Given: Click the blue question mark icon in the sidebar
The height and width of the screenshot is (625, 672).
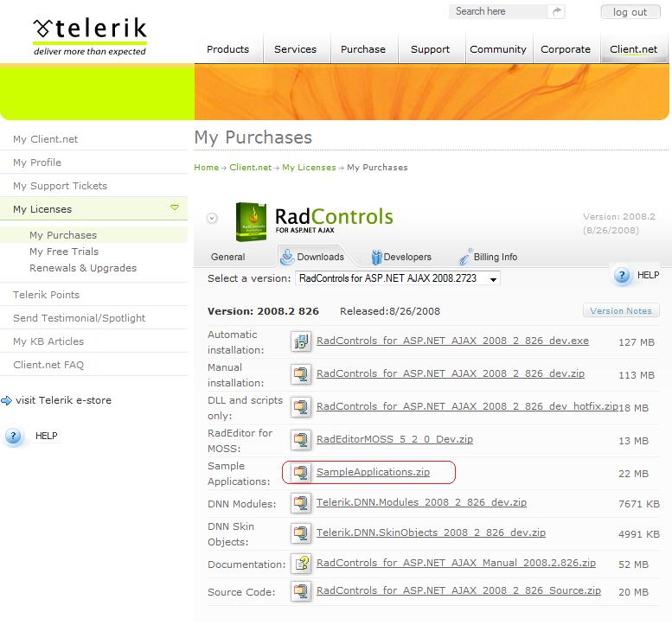Looking at the screenshot, I should tap(14, 437).
